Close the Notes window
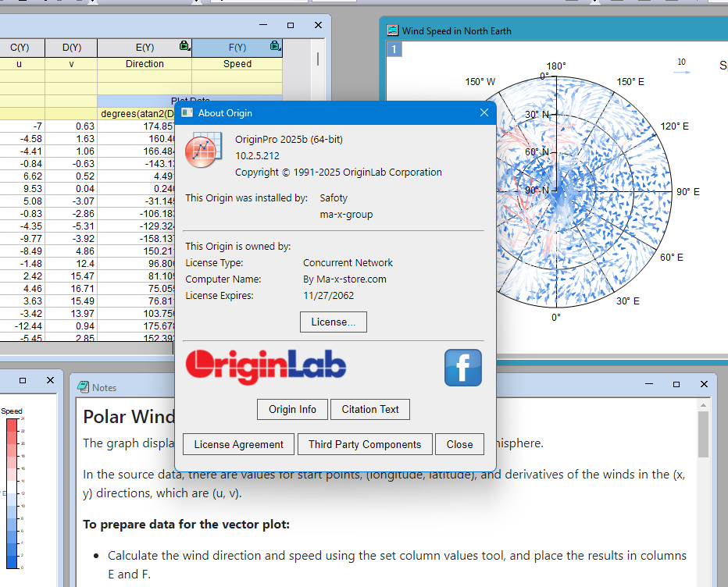Viewport: 728px width, 587px height. 704,384
